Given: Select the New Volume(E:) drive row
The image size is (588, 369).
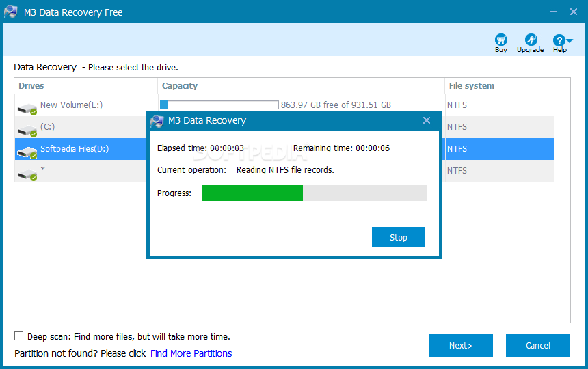Looking at the screenshot, I should (284, 105).
